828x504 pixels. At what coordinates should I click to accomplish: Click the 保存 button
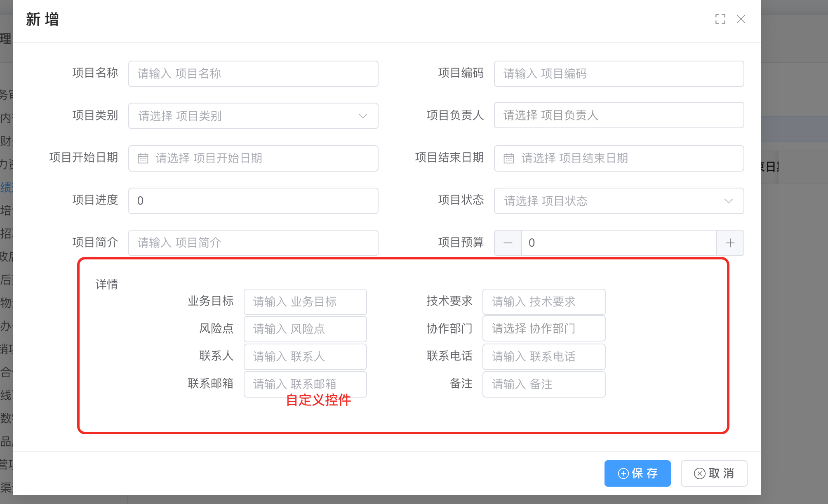pyautogui.click(x=637, y=473)
